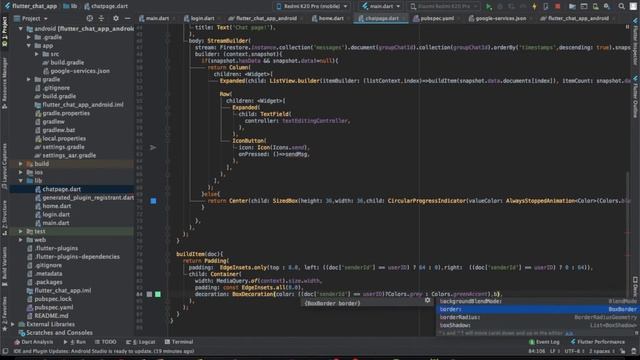Open the Terminal tool window
The height and width of the screenshot is (360, 640).
pyautogui.click(x=179, y=342)
